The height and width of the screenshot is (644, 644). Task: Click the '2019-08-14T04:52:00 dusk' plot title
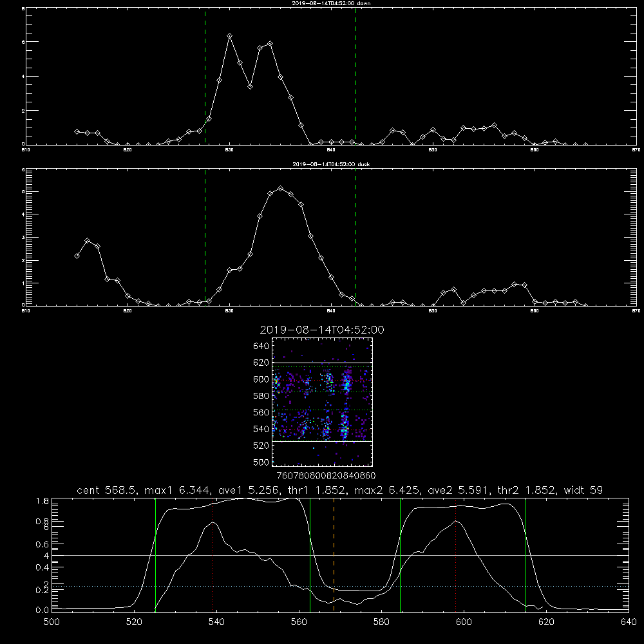pyautogui.click(x=331, y=164)
